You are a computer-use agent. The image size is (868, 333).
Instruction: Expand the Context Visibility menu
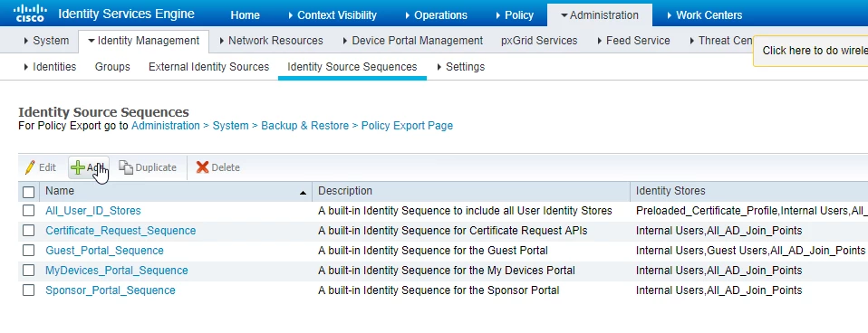click(333, 15)
